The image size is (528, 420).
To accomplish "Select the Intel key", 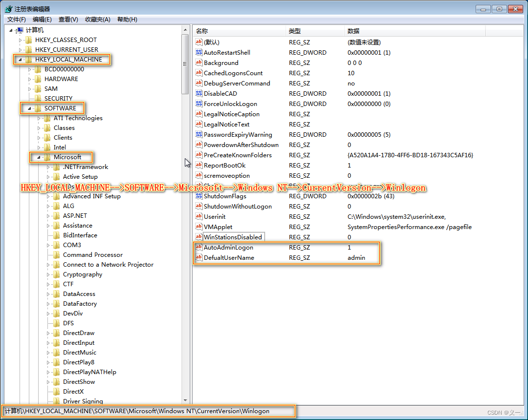I will [x=60, y=147].
